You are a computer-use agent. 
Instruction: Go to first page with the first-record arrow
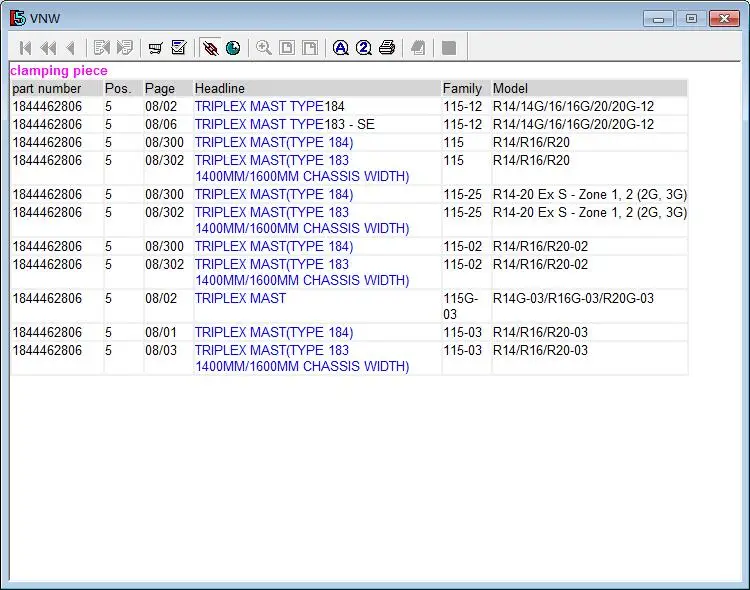click(26, 48)
